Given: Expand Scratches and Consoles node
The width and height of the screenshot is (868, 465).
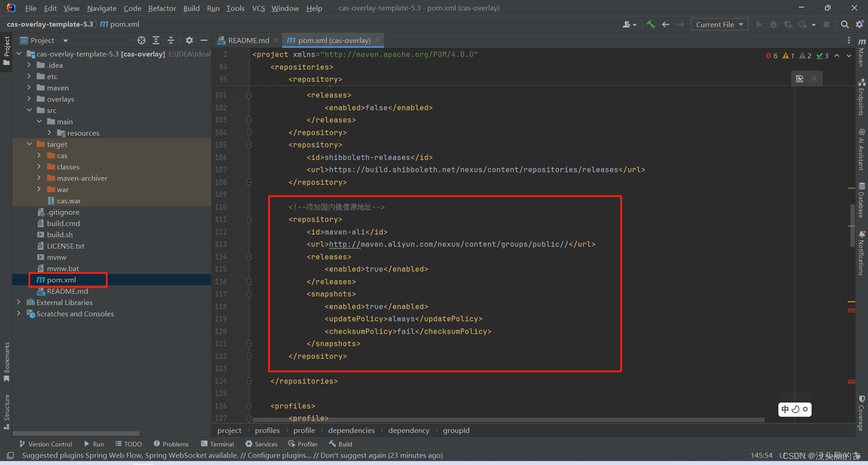Looking at the screenshot, I should (x=19, y=314).
